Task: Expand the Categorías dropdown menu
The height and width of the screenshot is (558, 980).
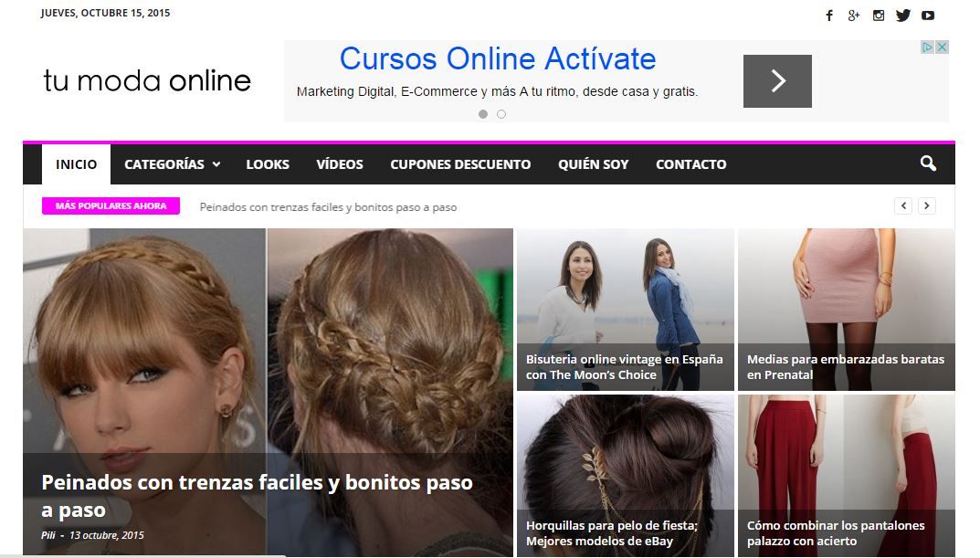Action: tap(172, 164)
